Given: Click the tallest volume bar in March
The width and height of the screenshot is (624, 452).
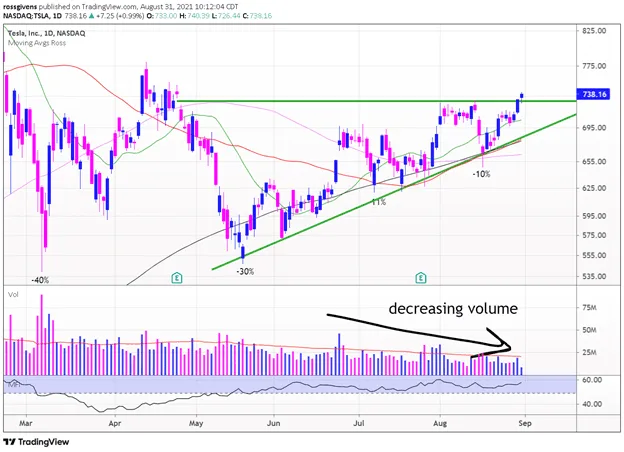Looking at the screenshot, I should (41, 335).
